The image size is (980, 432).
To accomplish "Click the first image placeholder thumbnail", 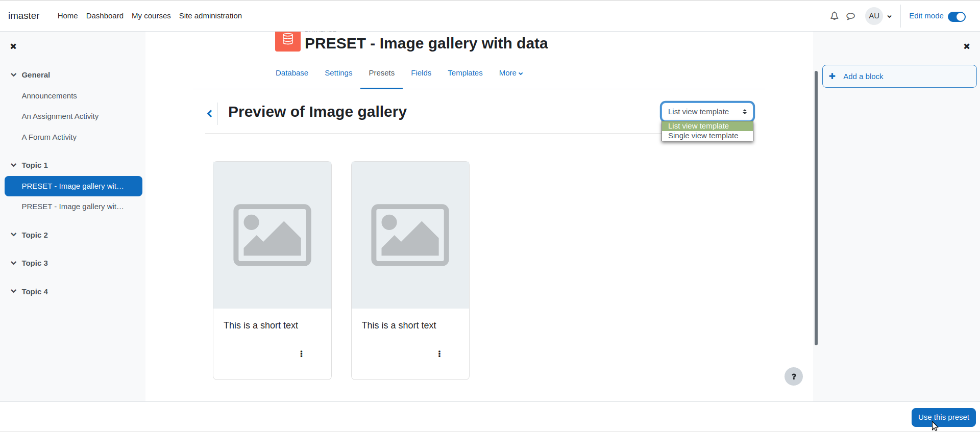I will [272, 235].
